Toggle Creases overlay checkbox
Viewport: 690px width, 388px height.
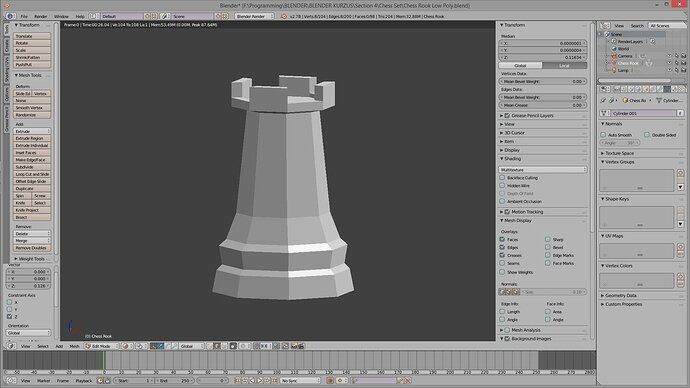[x=502, y=255]
